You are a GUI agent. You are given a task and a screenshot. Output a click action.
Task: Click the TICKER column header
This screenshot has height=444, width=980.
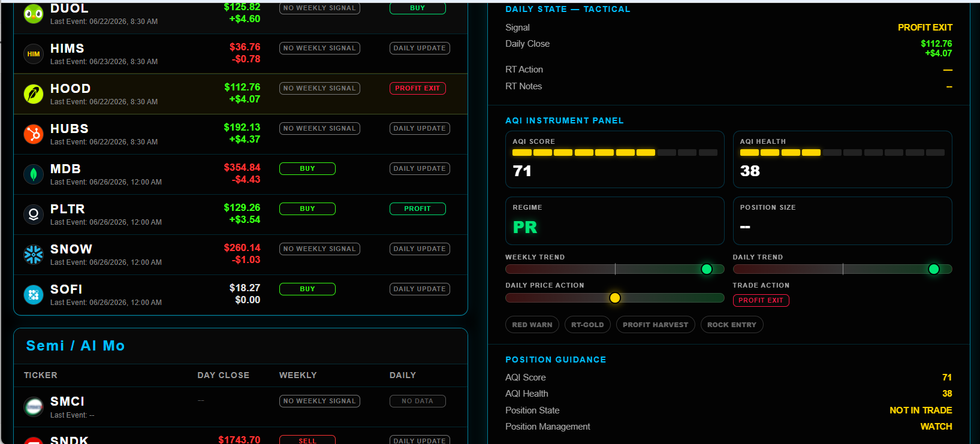(x=41, y=375)
